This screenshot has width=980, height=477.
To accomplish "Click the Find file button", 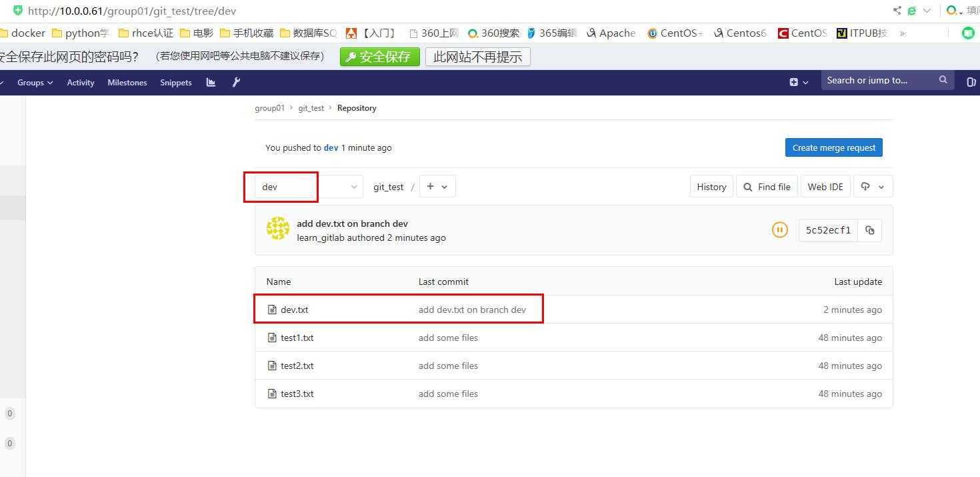I will [767, 187].
